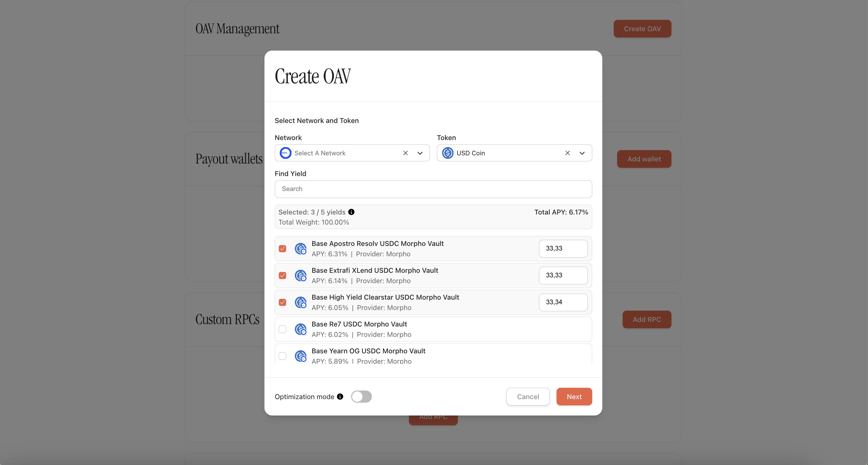
Task: Click the Cancel button
Action: coord(528,397)
